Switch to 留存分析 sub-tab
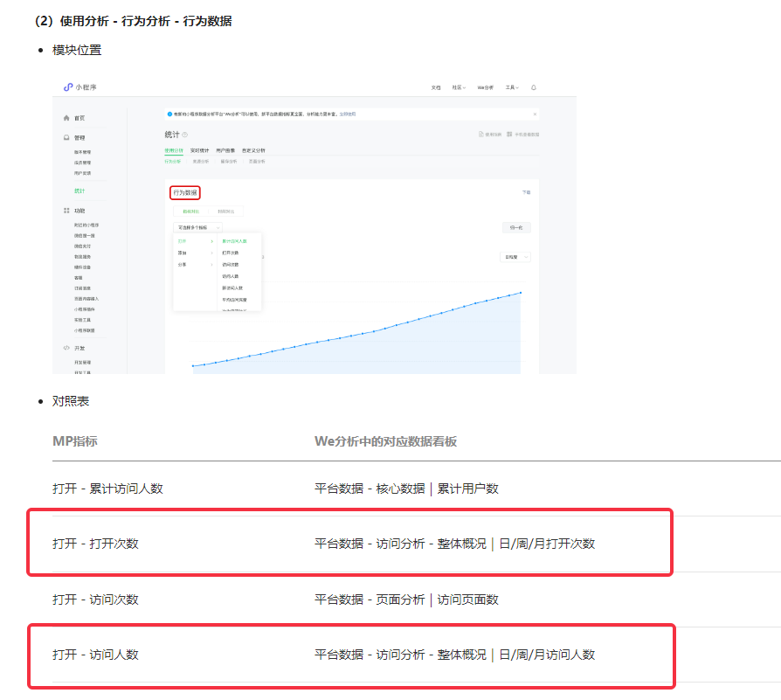 point(229,162)
